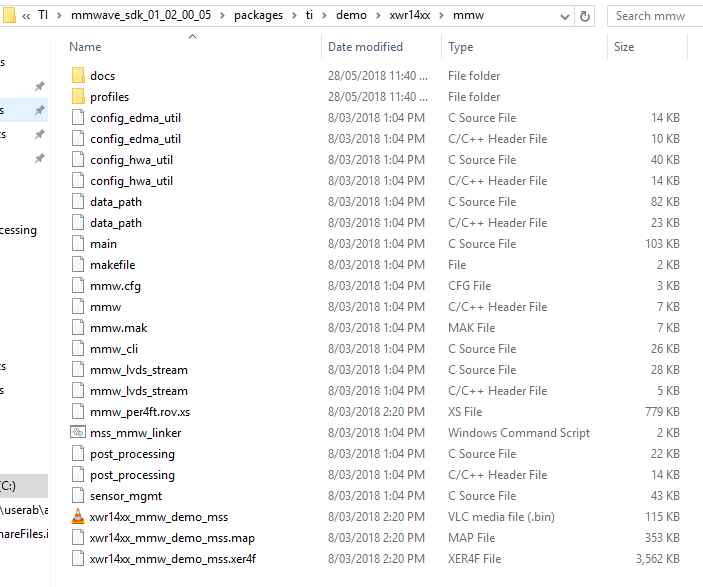The width and height of the screenshot is (703, 587).
Task: Navigate to xwr14xx breadcrumb
Action: [410, 15]
